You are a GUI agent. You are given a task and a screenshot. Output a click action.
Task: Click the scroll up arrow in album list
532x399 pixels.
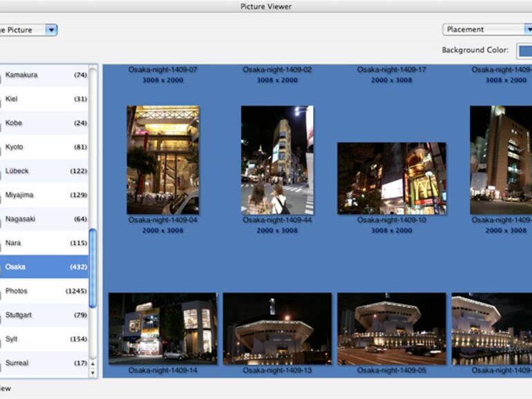pos(93,362)
